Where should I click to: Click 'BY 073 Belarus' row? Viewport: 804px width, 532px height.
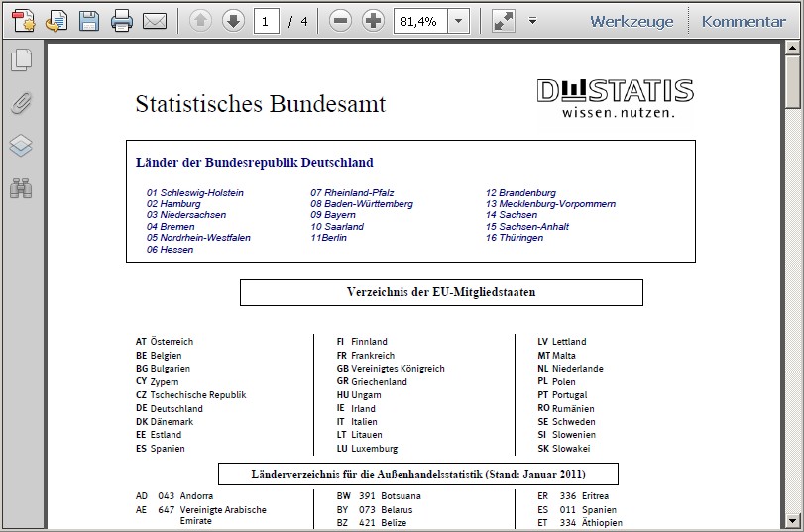click(x=375, y=510)
